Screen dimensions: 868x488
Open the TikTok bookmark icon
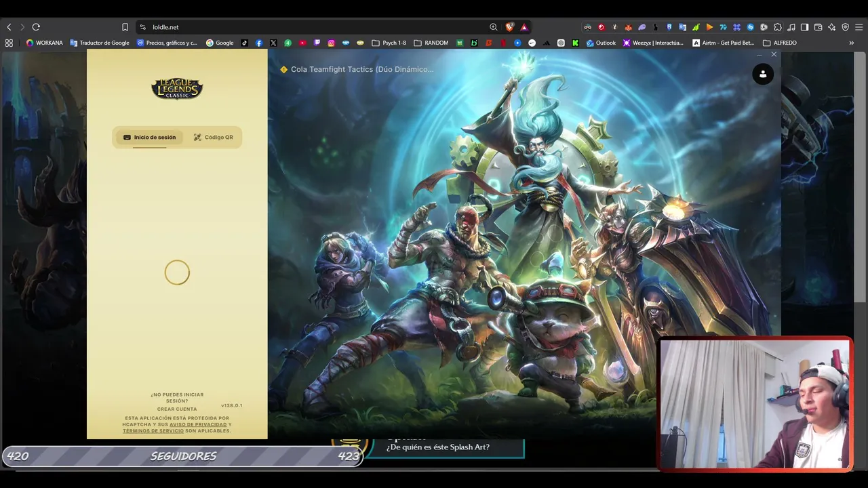(245, 43)
